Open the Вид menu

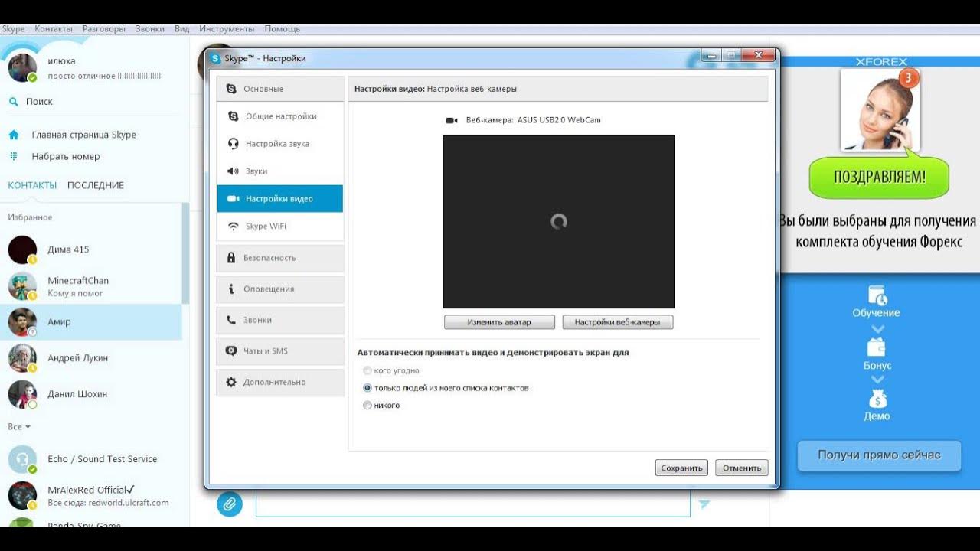[x=181, y=28]
